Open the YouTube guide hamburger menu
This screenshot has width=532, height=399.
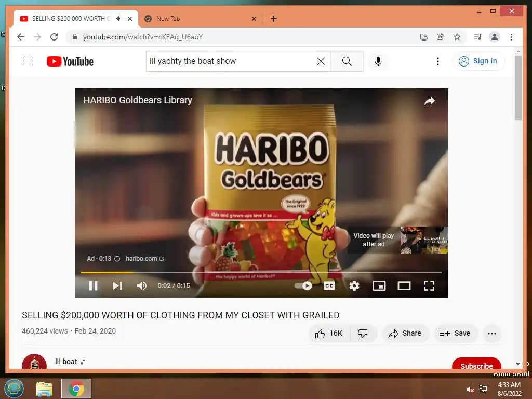(28, 61)
